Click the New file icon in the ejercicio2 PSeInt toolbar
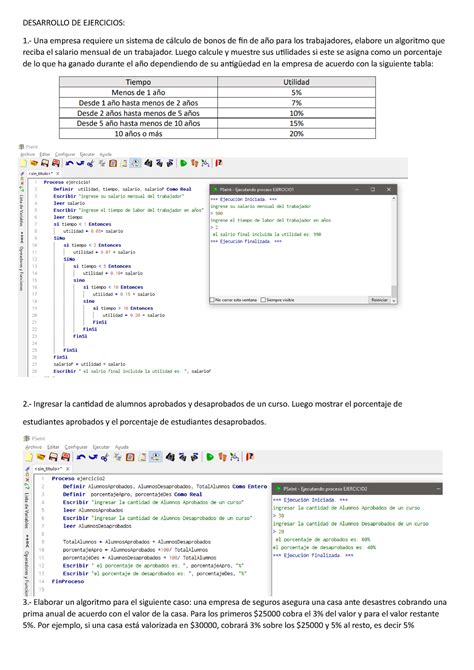This screenshot has width=474, height=670. [29, 457]
